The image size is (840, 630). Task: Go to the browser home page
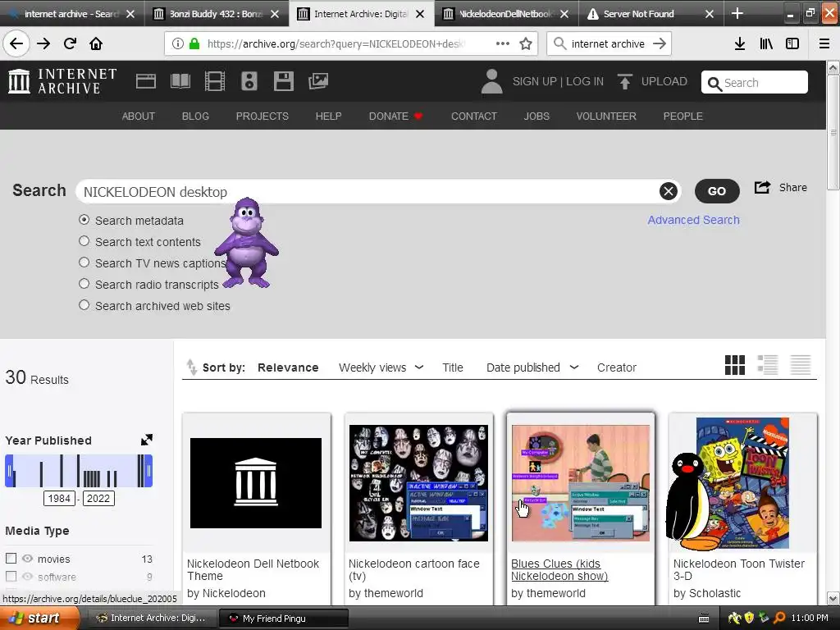coord(96,43)
